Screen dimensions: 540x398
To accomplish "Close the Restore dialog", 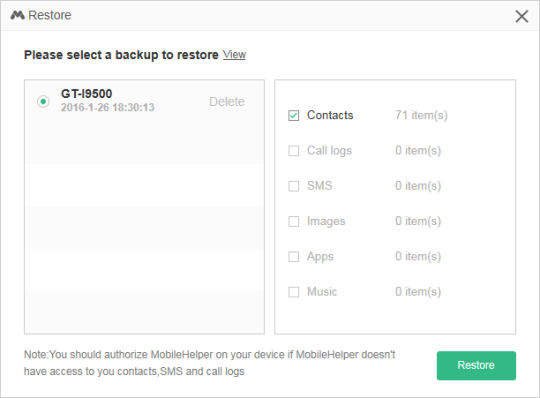I will [522, 16].
